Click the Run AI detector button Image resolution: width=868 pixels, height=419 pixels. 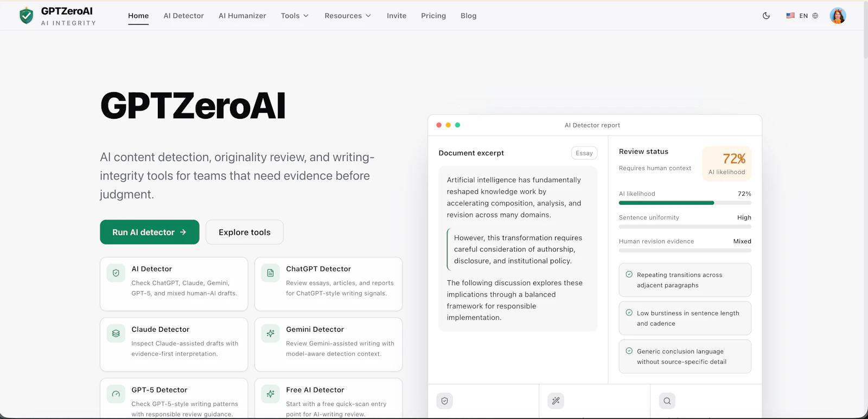(150, 232)
